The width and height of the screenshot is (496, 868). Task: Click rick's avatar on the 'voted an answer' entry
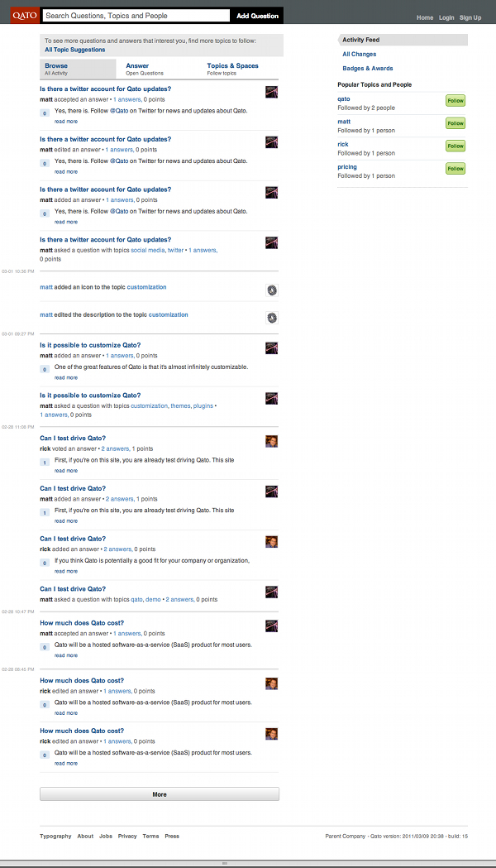(x=271, y=441)
